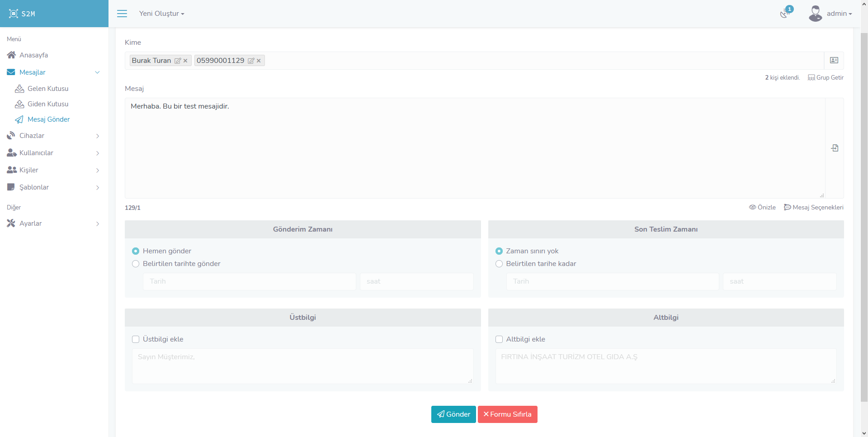This screenshot has width=868, height=437.
Task: Open the notifications icon with badge
Action: (x=785, y=14)
